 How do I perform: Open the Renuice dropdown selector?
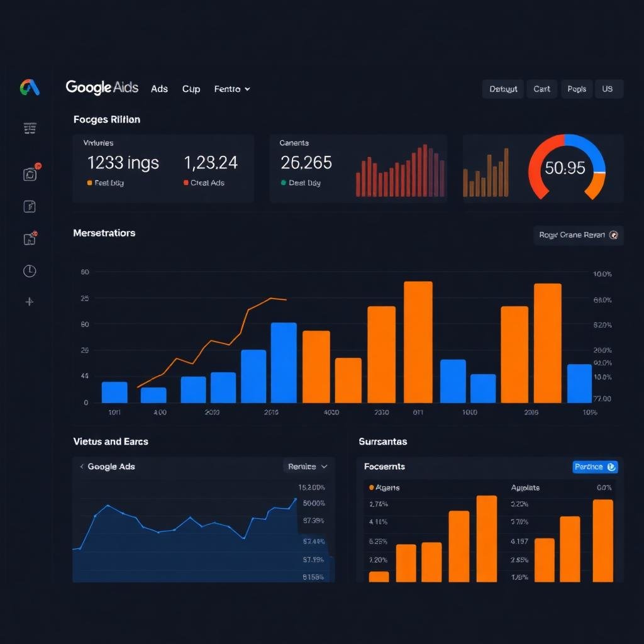pos(308,467)
